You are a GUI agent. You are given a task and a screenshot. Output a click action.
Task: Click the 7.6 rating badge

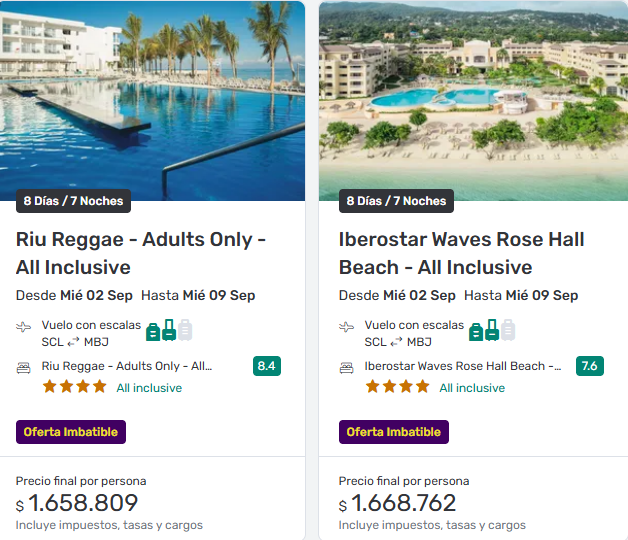pos(590,366)
